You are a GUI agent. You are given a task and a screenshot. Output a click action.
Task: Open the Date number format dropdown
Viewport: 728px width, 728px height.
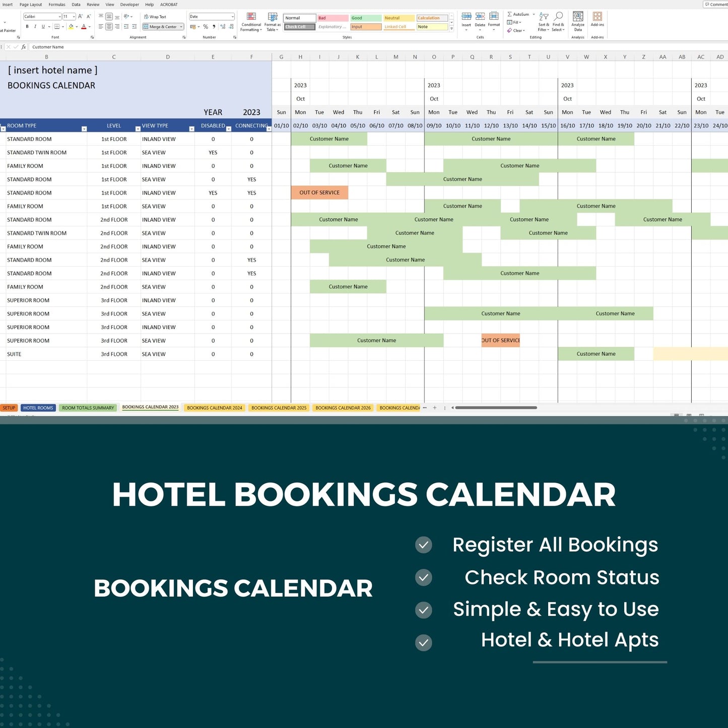point(232,17)
